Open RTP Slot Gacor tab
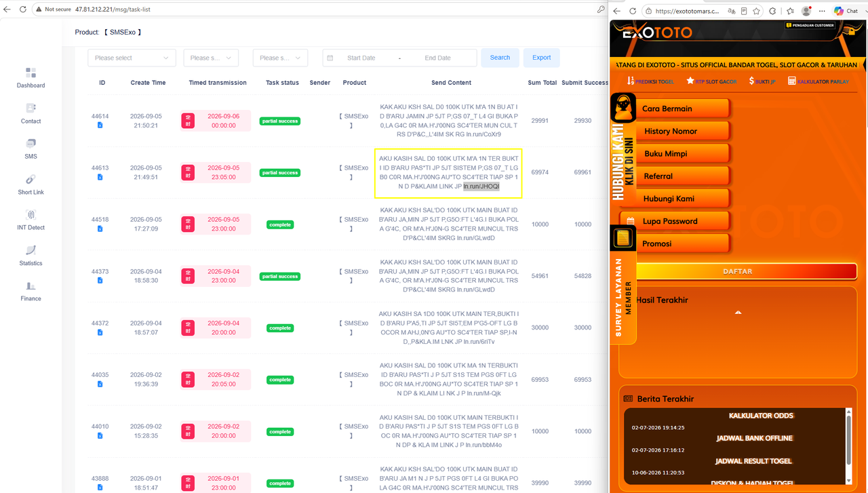868x493 pixels. point(711,81)
